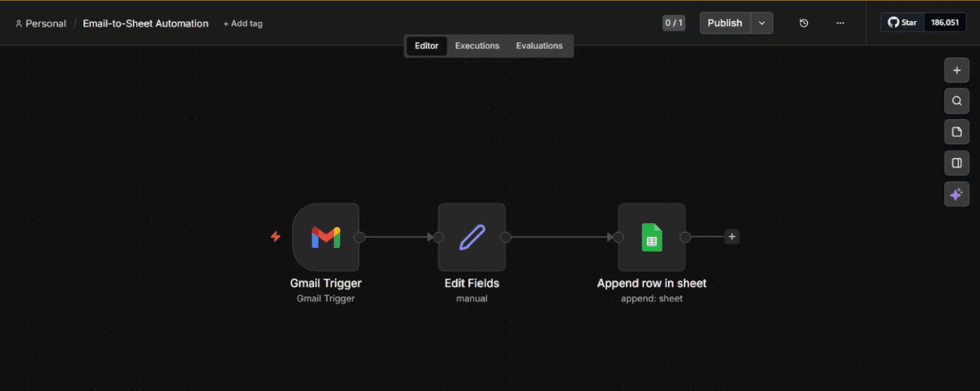Add a node after Append row in sheet
This screenshot has height=391, width=980.
(x=732, y=237)
